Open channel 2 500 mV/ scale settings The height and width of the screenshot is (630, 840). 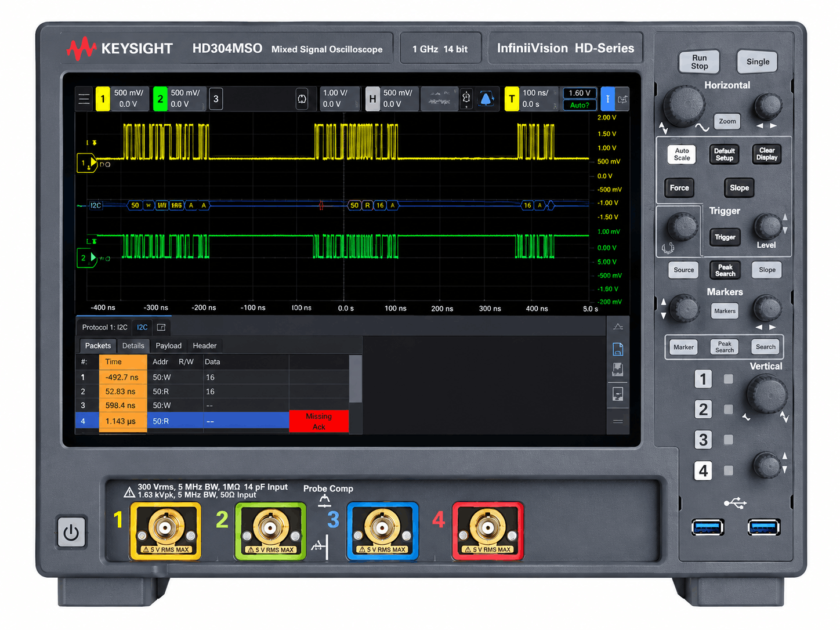coord(186,99)
